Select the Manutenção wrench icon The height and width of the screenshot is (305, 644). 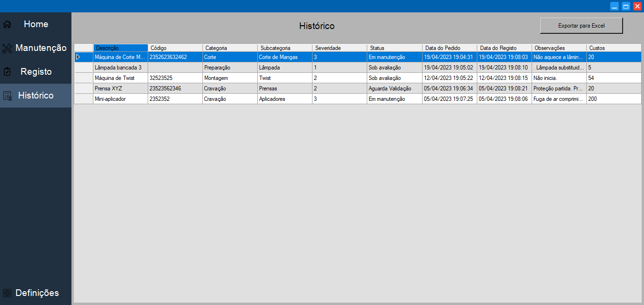[7, 48]
